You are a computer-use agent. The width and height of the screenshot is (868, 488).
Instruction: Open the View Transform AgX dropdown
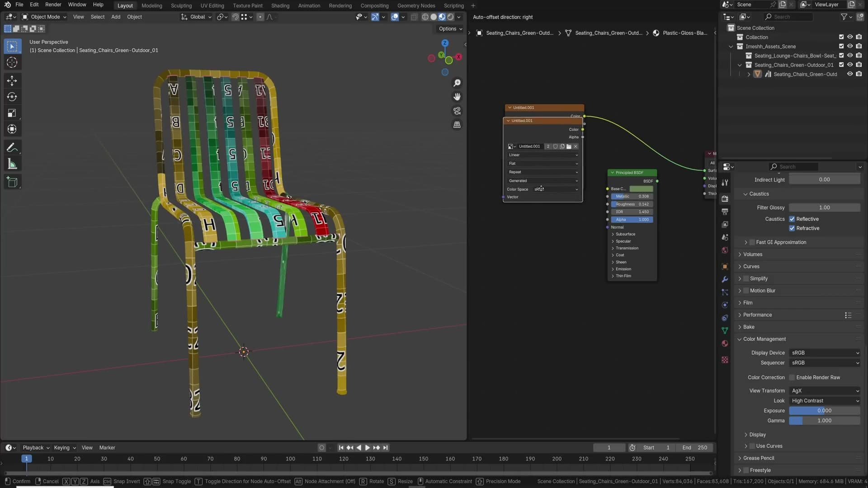tap(825, 391)
